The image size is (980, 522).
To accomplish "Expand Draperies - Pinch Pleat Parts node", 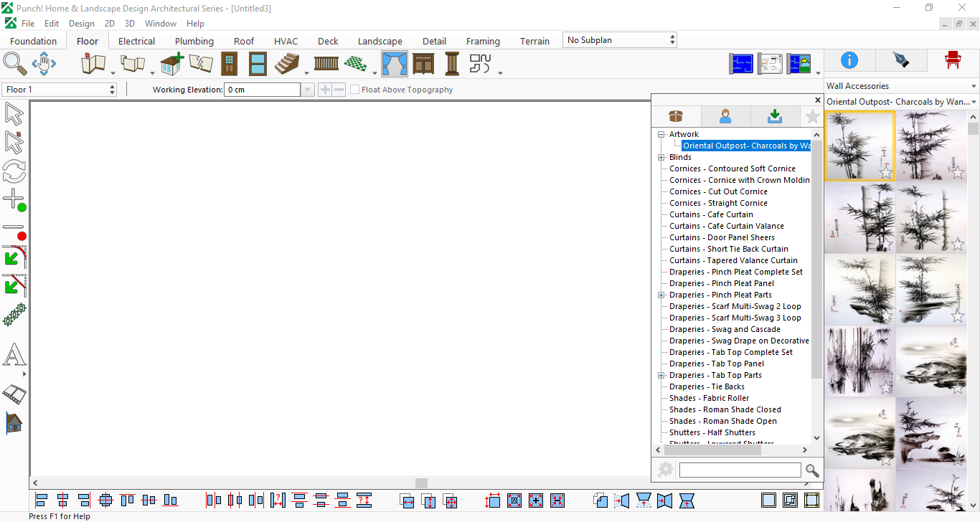I will 661,295.
